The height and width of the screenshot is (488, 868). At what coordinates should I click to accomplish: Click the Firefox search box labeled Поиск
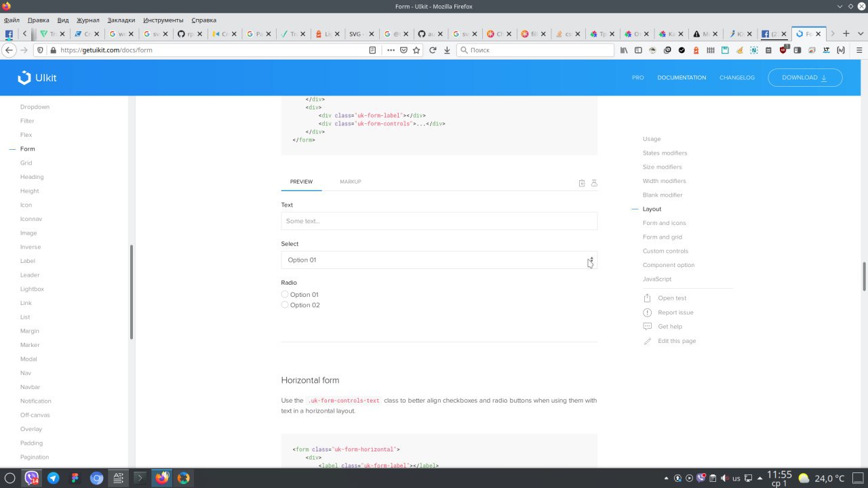click(535, 50)
